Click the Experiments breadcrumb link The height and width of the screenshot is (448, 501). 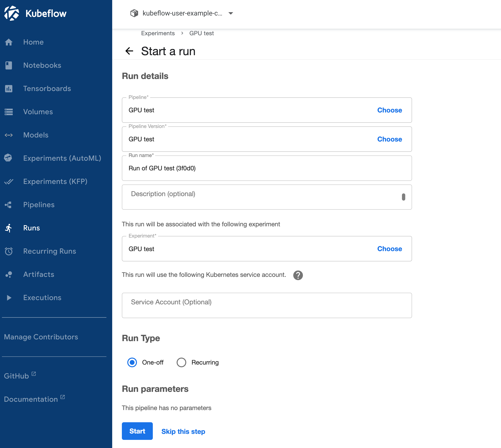pos(158,33)
